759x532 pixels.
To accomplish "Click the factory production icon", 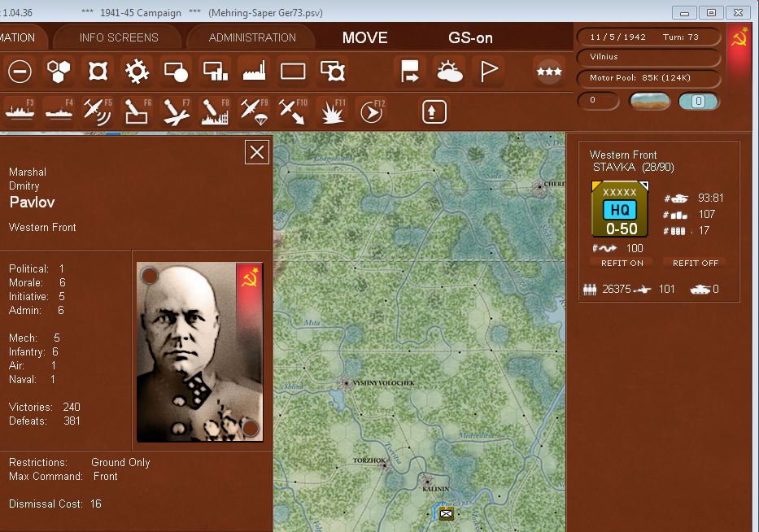I will pos(254,72).
